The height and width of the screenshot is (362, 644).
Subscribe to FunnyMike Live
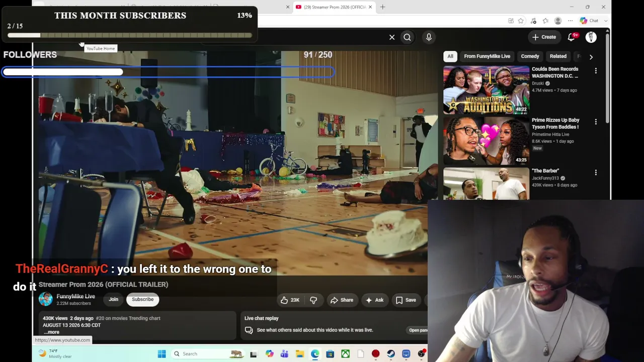[142, 300]
